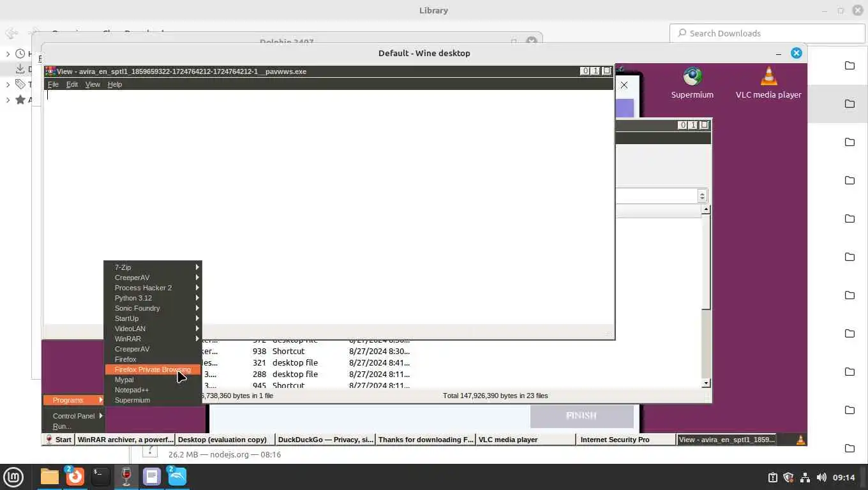The width and height of the screenshot is (868, 490).
Task: Open the Linux Mint menu button
Action: coord(13,477)
